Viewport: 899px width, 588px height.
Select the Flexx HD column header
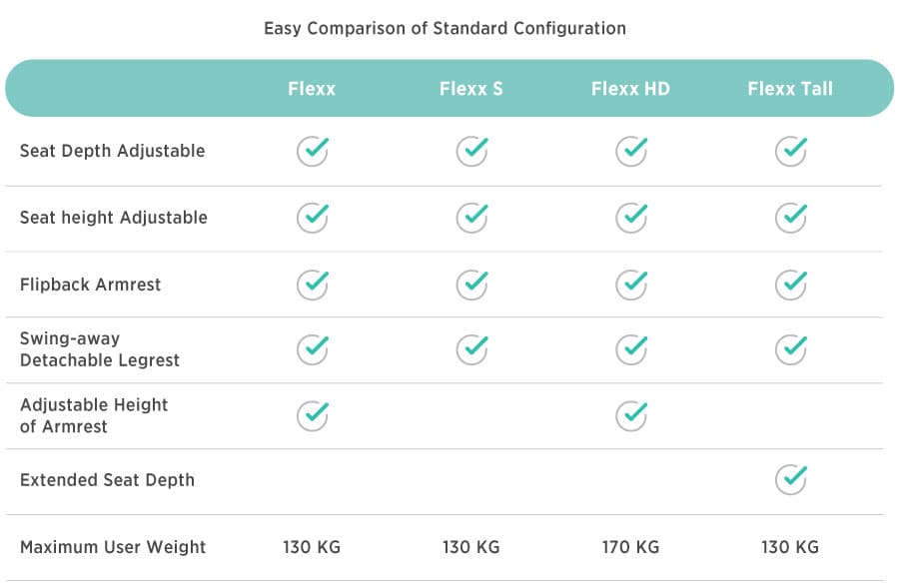pos(630,89)
